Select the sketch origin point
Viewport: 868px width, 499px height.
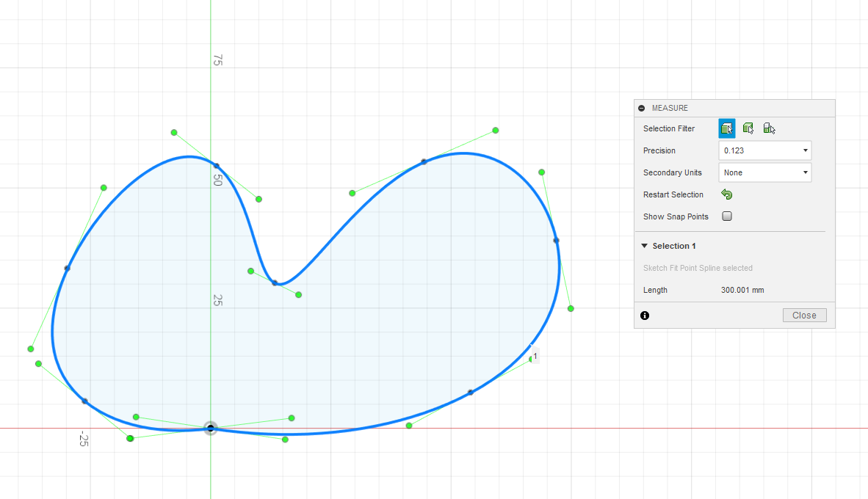[x=210, y=429]
